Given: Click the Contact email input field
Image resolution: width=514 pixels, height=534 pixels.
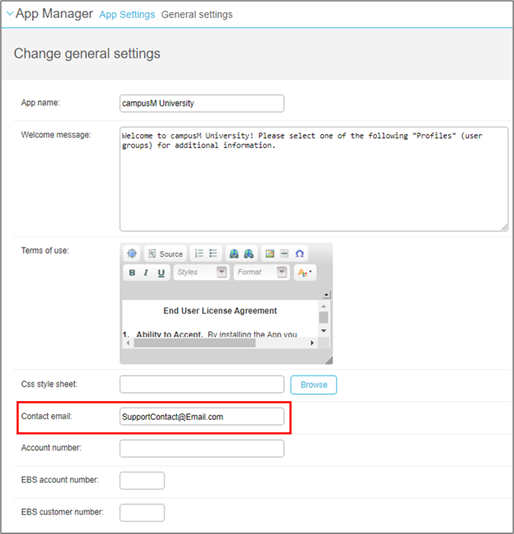Looking at the screenshot, I should click(202, 417).
